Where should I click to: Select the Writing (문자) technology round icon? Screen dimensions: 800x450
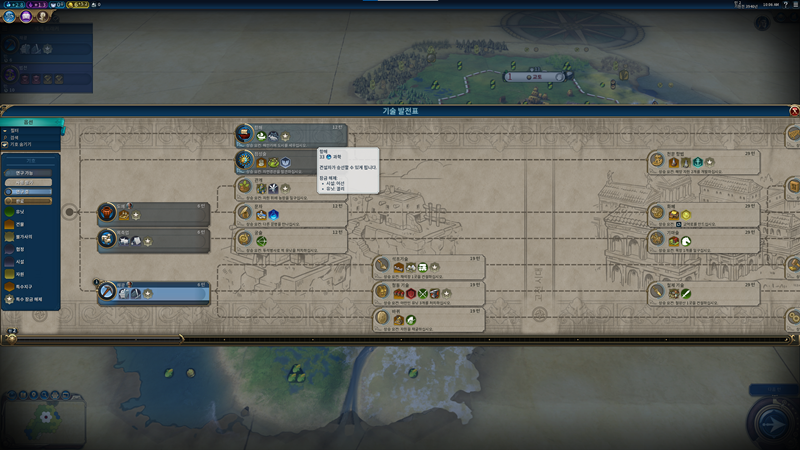(244, 213)
